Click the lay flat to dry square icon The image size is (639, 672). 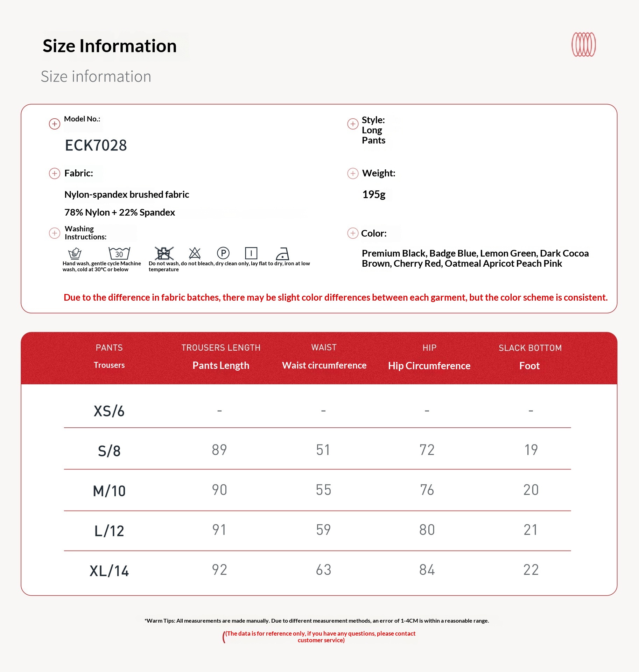point(251,253)
